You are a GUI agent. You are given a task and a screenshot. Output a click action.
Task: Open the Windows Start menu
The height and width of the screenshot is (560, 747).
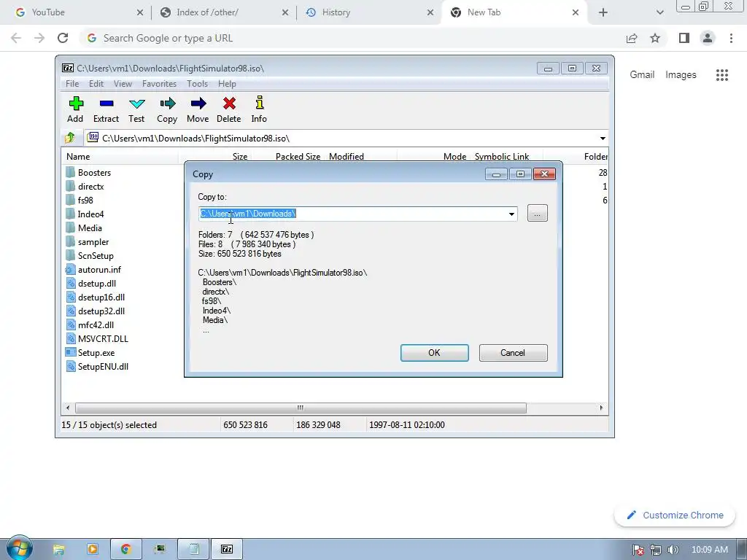pyautogui.click(x=19, y=549)
